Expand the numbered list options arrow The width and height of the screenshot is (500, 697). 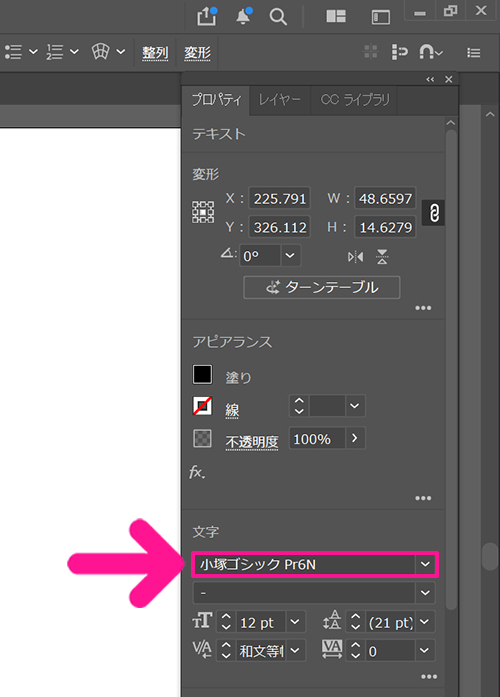point(74,52)
